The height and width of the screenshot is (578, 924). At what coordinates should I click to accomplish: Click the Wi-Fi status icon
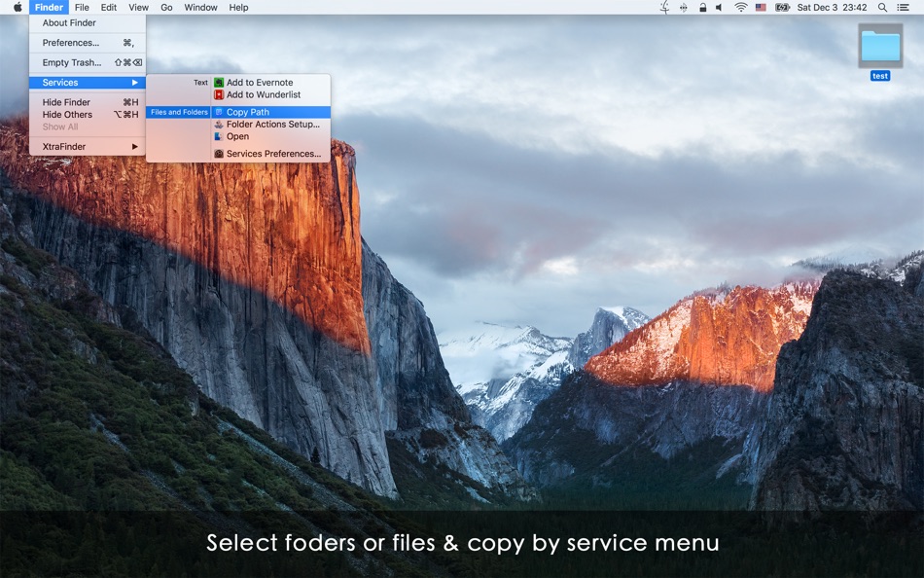[741, 7]
